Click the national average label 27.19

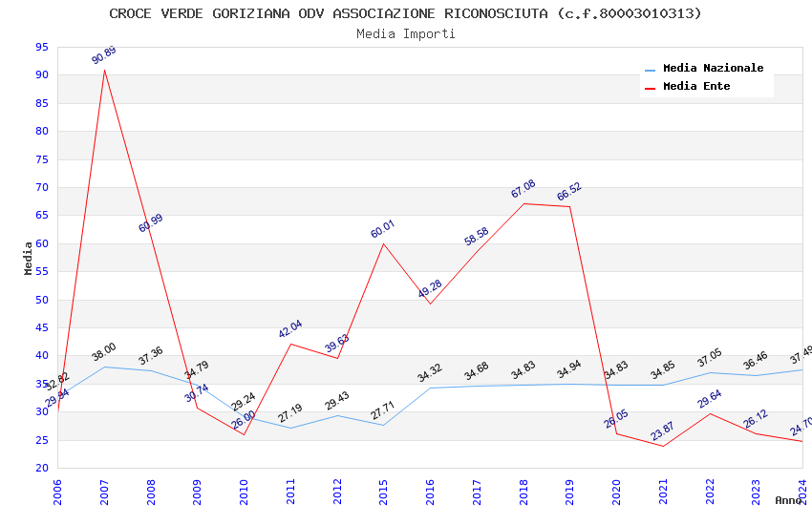tap(290, 413)
